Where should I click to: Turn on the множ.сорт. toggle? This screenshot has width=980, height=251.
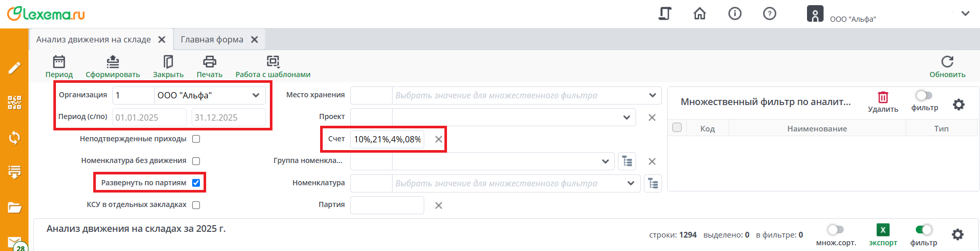tap(835, 229)
